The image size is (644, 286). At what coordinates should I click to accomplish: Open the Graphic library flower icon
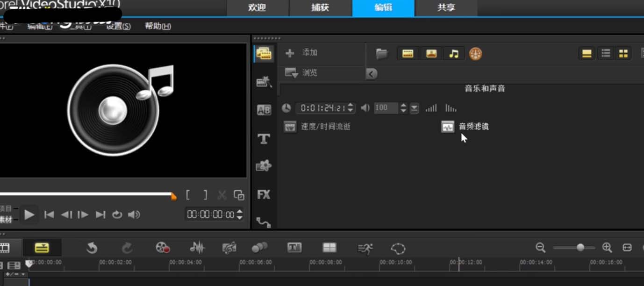pyautogui.click(x=264, y=166)
